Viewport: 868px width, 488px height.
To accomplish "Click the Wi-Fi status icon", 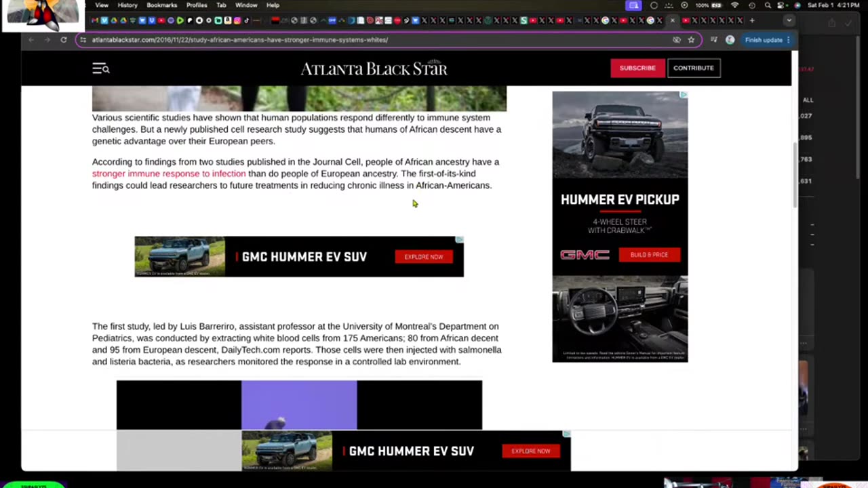I will (735, 5).
